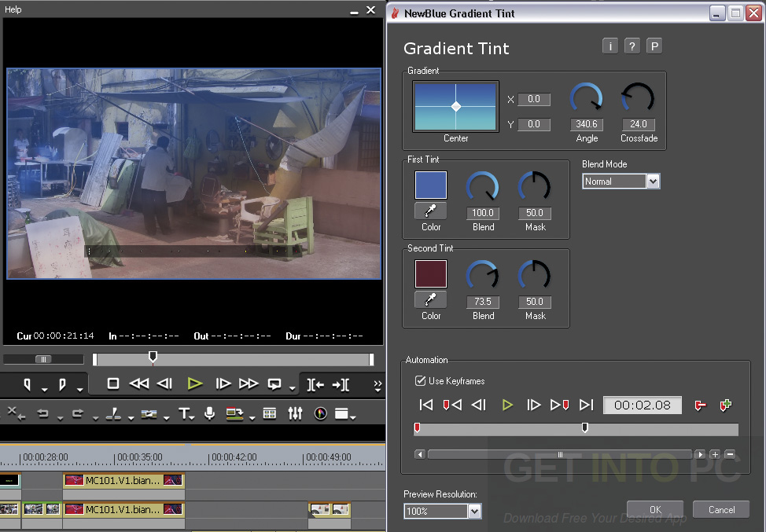Play the clip in the preview player
This screenshot has height=532, width=766.
(x=195, y=384)
